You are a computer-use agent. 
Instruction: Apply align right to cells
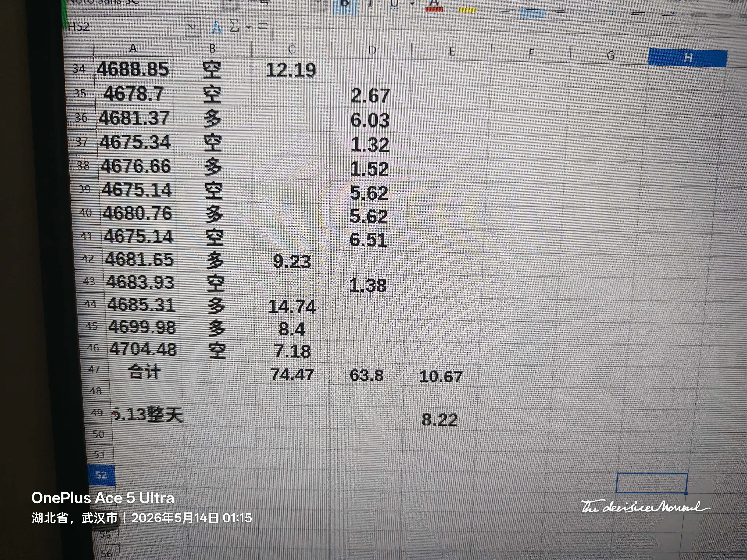coord(558,12)
